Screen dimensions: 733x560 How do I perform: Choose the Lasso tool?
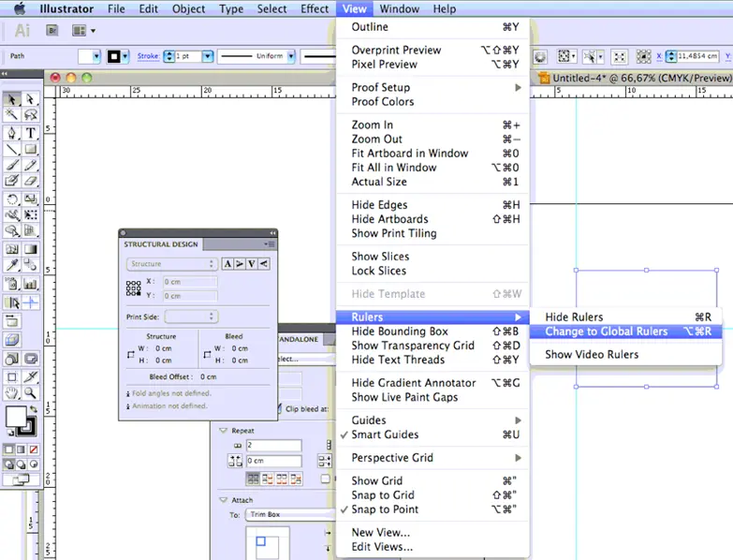coord(30,114)
